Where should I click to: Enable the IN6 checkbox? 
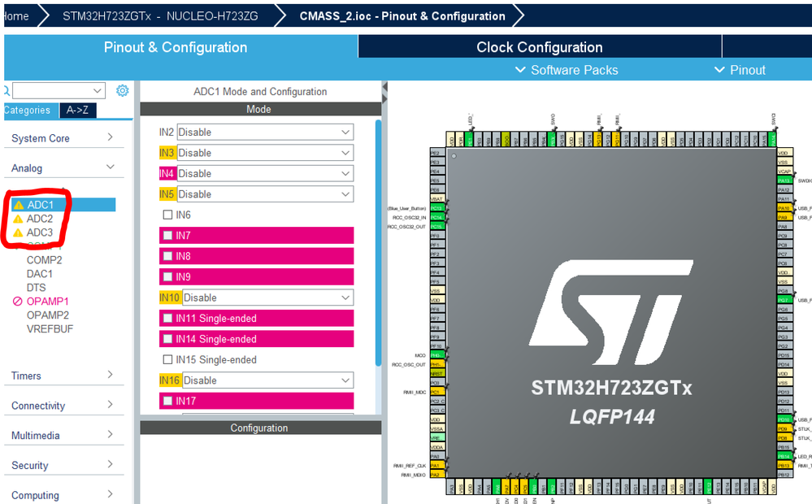pos(167,215)
